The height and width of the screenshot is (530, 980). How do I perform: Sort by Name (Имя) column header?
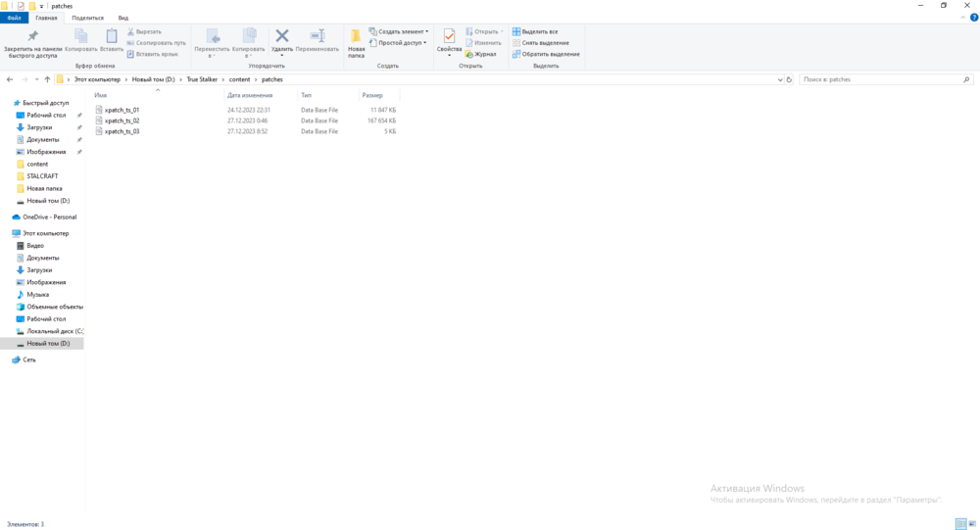coord(156,95)
